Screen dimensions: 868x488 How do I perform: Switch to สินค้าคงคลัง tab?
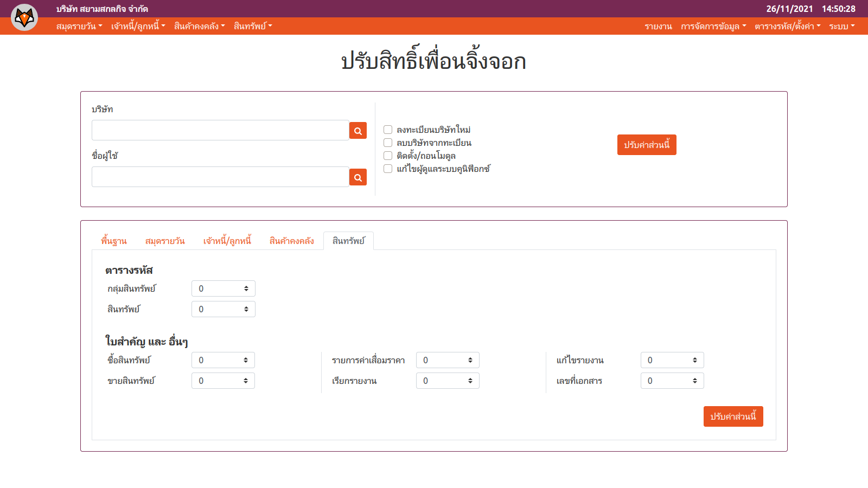pos(292,241)
